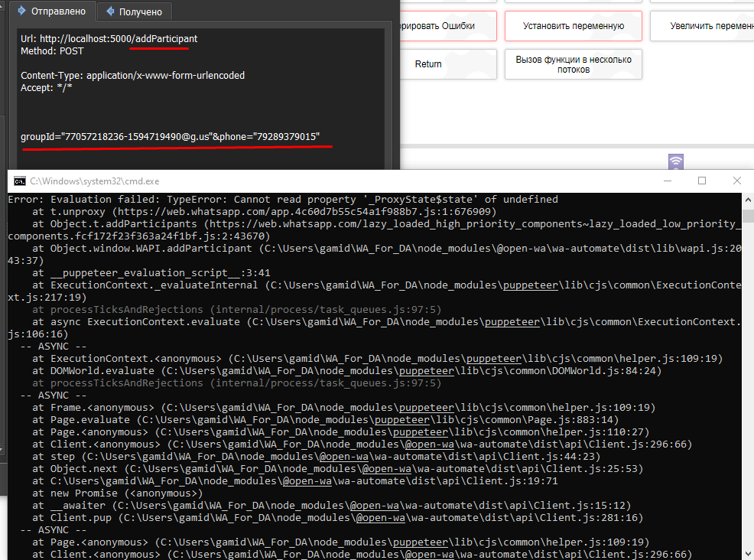This screenshot has height=560, width=754.
Task: Click the maximize icon on the cmd window
Action: point(701,181)
